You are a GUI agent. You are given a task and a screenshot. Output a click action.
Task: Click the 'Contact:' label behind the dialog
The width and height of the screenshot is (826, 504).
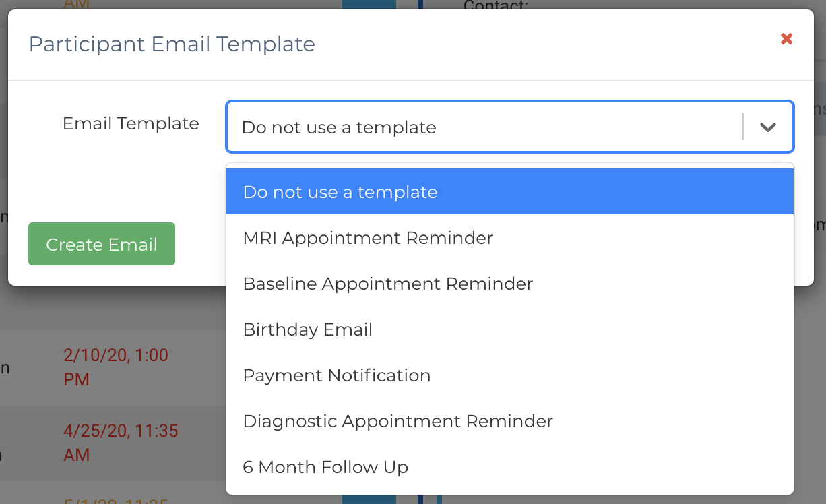point(495,5)
